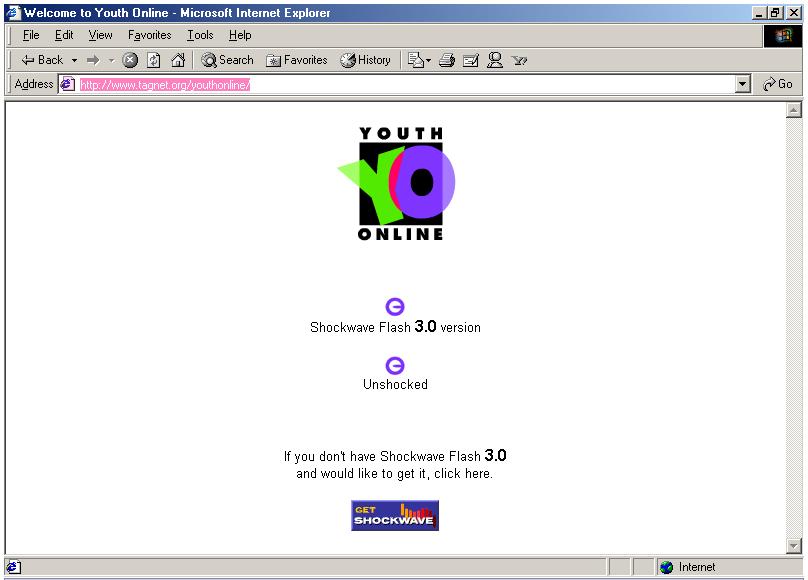
Task: Show the History pane
Action: [365, 60]
